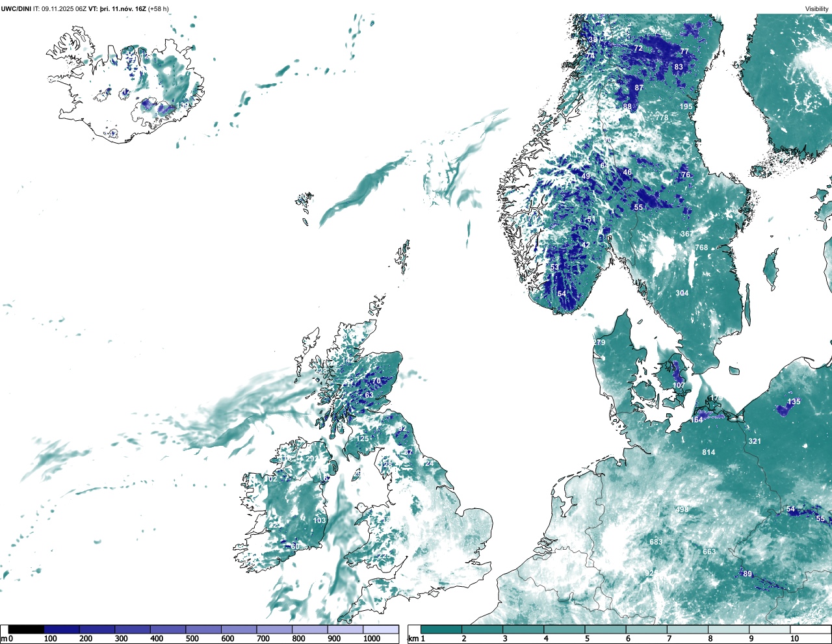
Task: Click visibility value '63' in Scotland
Action: (369, 395)
